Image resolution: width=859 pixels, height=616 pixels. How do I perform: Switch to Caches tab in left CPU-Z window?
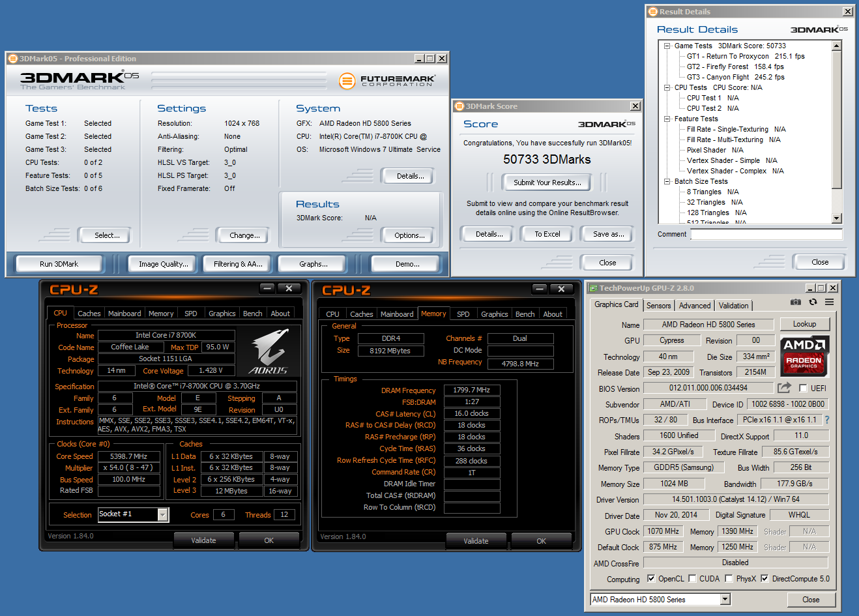coord(89,314)
